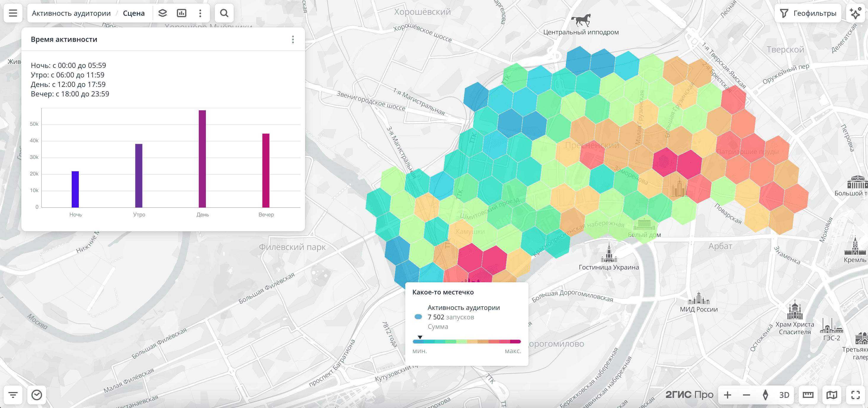Open the AI sparkle assistant icon

click(856, 13)
